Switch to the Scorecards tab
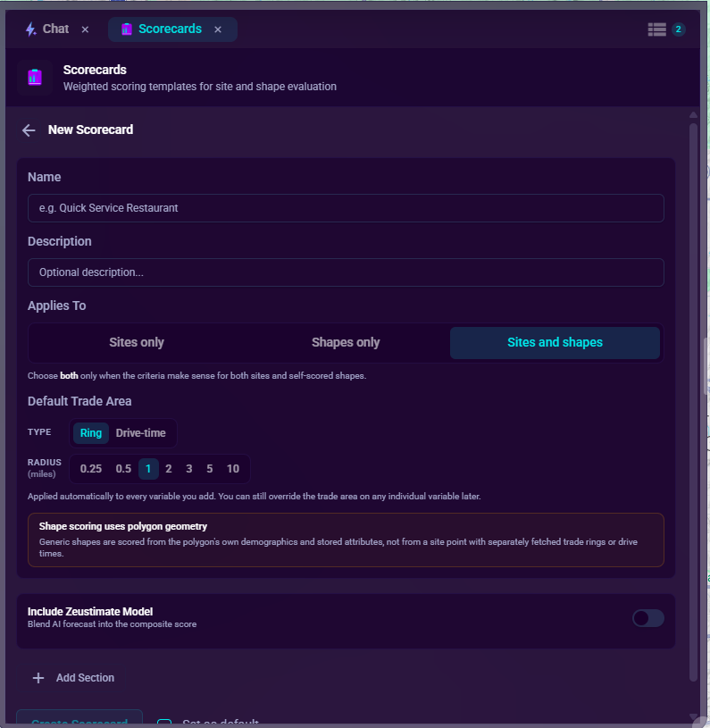The width and height of the screenshot is (710, 728). pos(172,29)
